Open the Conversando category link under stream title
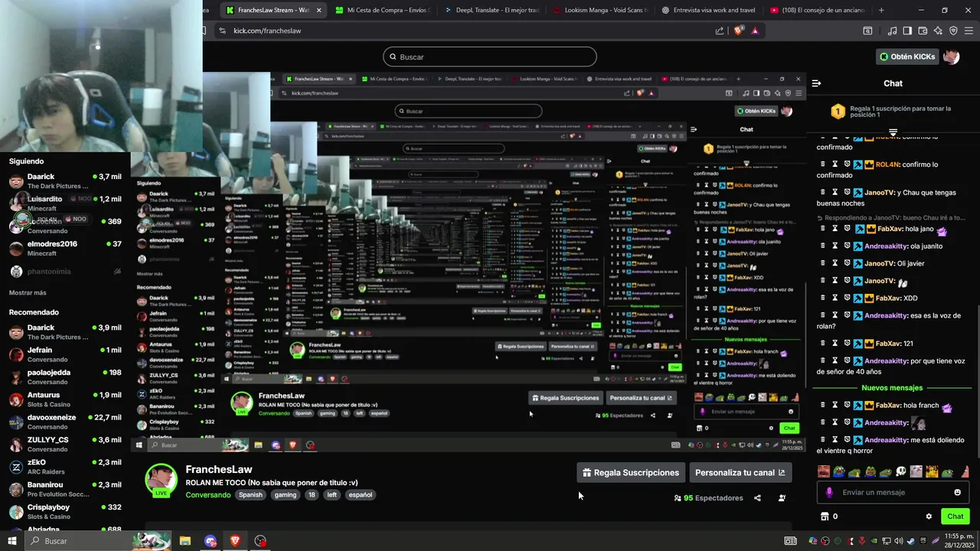The width and height of the screenshot is (980, 551). (208, 495)
